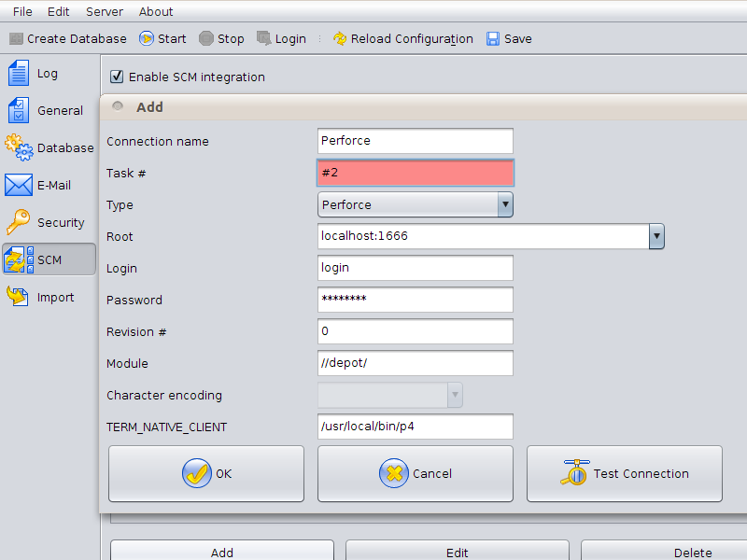The width and height of the screenshot is (747, 560).
Task: Click the Save toolbar label
Action: point(518,39)
